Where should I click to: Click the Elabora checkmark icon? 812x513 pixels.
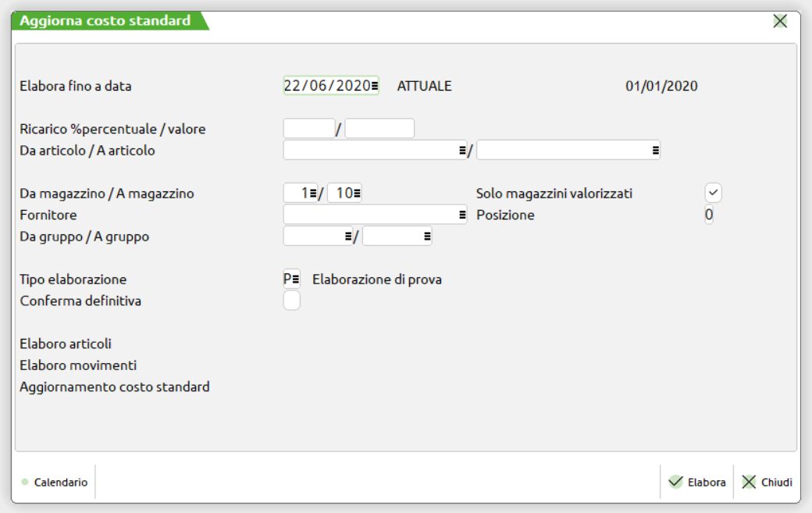tap(676, 483)
